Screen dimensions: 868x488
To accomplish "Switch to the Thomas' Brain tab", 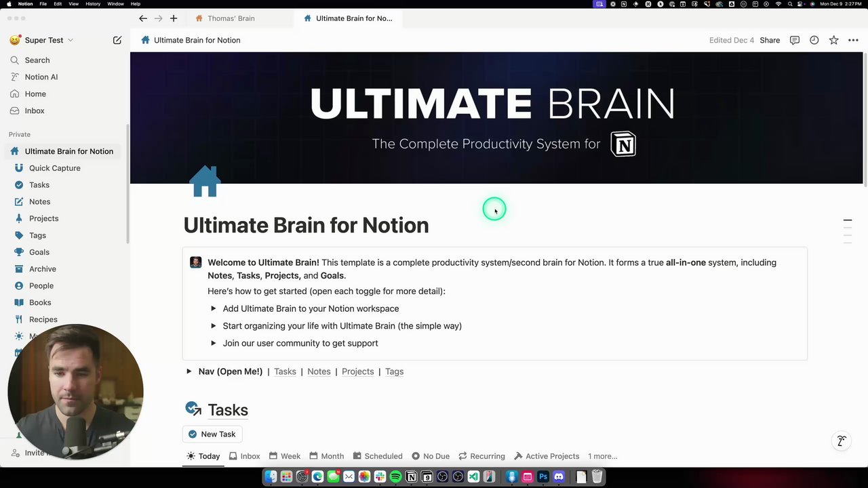I will tap(239, 18).
